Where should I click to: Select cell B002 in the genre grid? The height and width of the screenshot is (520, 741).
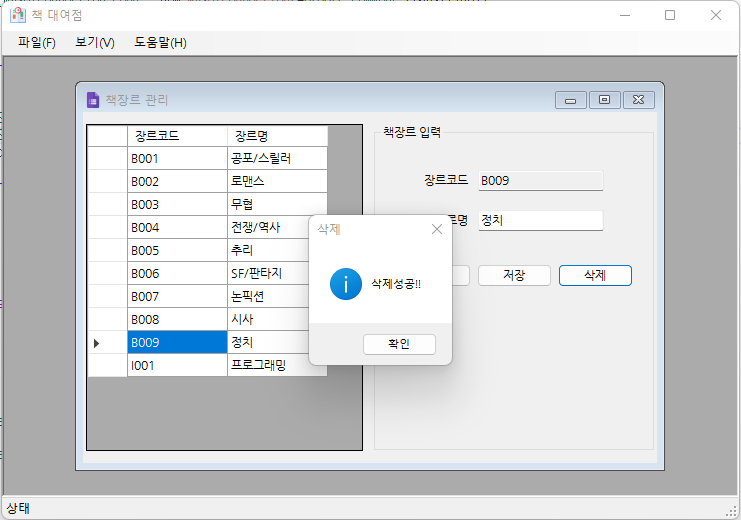pyautogui.click(x=177, y=182)
